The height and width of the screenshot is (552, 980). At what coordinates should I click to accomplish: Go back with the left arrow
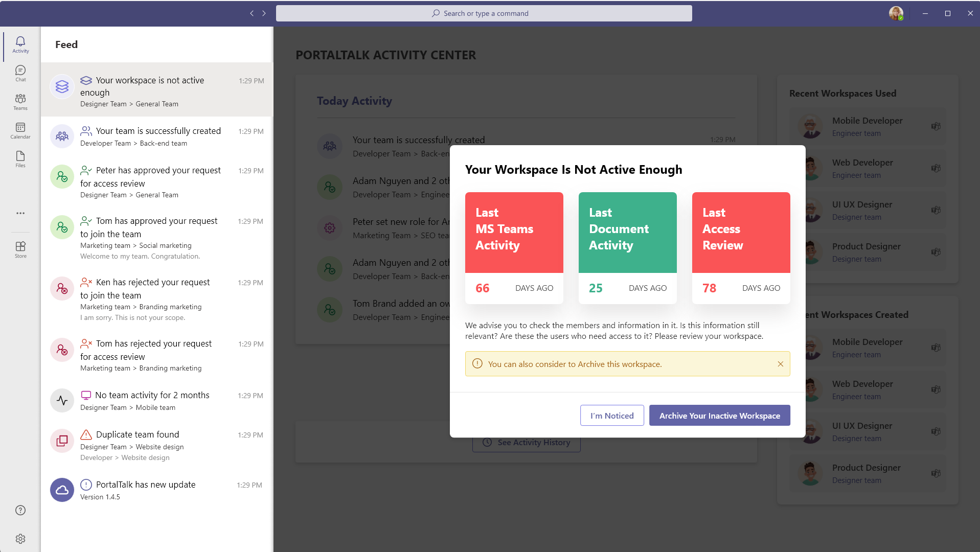pos(252,13)
